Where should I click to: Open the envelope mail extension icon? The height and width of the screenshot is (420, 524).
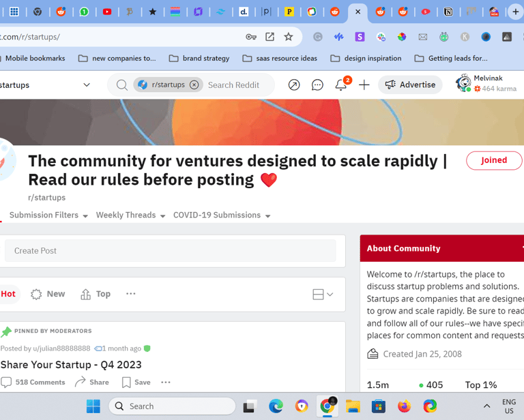point(423,37)
